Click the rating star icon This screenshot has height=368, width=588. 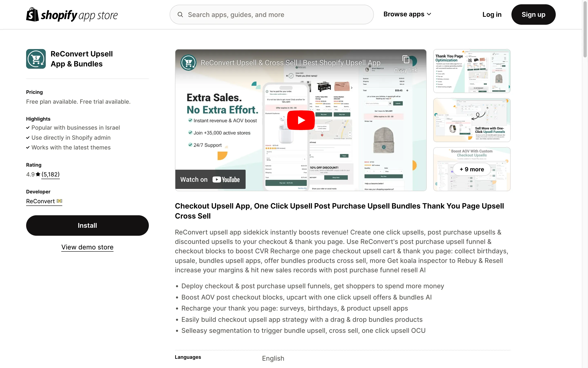[38, 174]
